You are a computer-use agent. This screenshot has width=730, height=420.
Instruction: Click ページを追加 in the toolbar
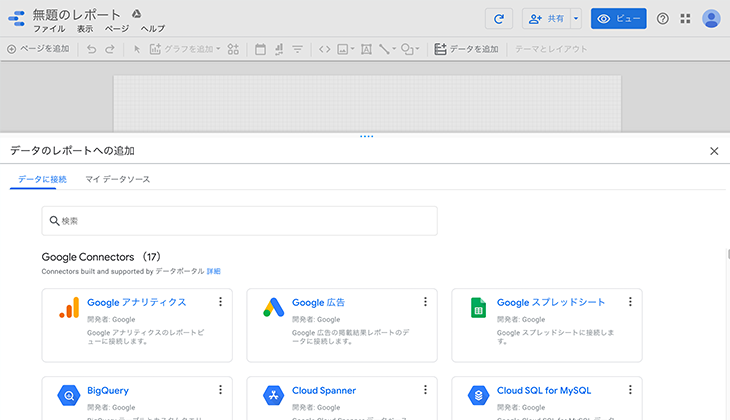point(38,49)
